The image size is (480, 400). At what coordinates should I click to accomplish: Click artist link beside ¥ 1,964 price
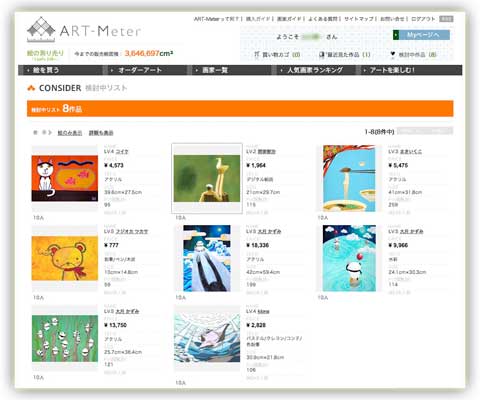pos(266,152)
